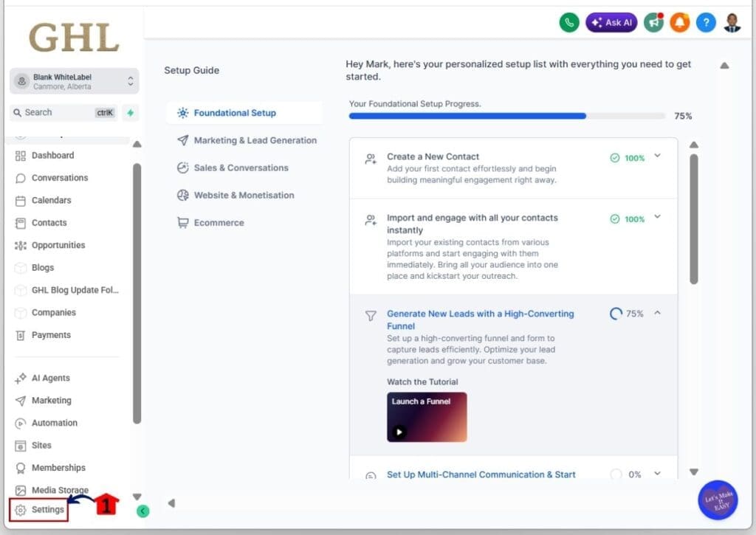The width and height of the screenshot is (756, 535).
Task: Open the AI Agents section
Action: 50,378
